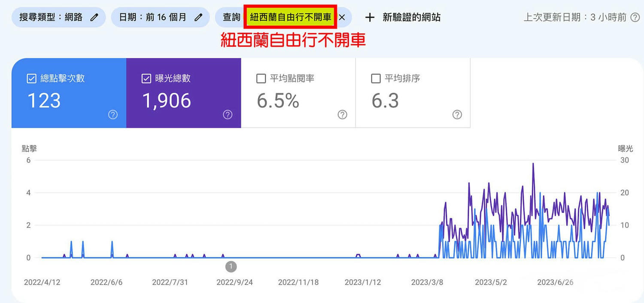Screen dimensions: 644x303
Task: Select the 總點擊次數 metric card
Action: (x=69, y=93)
